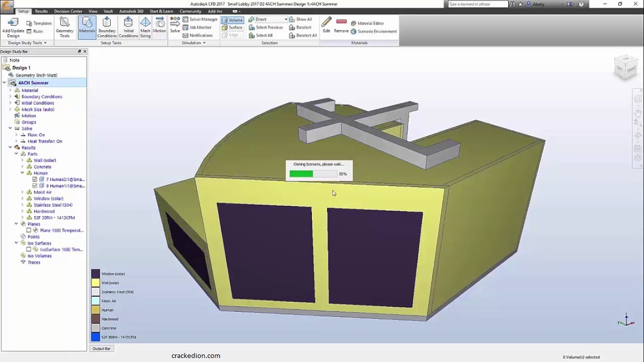Open the Material Editor
Screen dimensions: 644x362
pyautogui.click(x=367, y=23)
